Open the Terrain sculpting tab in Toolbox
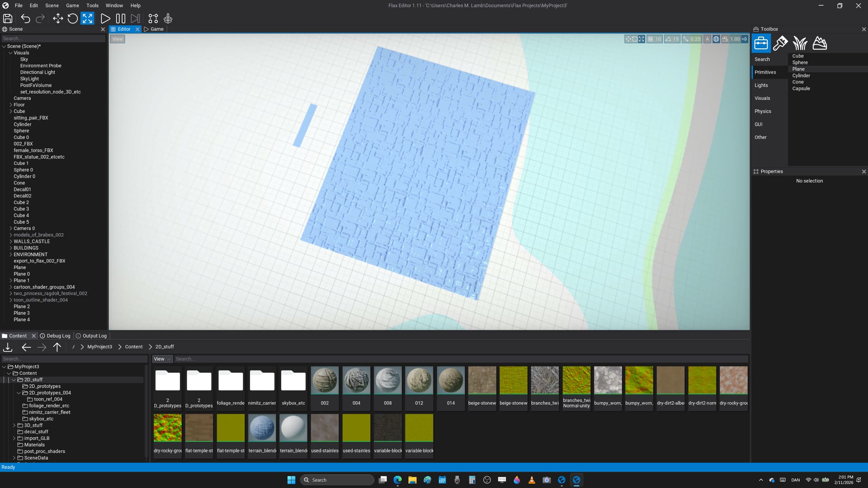This screenshot has width=868, height=488. pyautogui.click(x=820, y=43)
